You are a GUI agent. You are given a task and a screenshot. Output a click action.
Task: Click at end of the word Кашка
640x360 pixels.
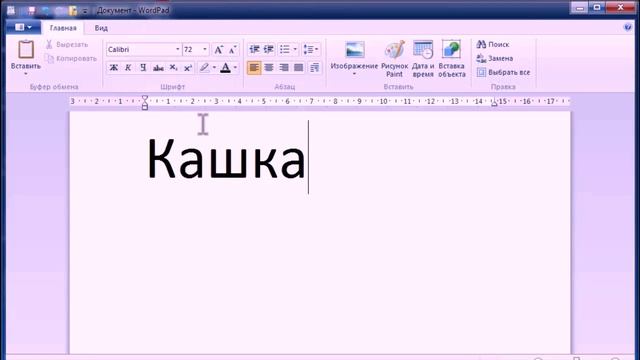point(307,158)
